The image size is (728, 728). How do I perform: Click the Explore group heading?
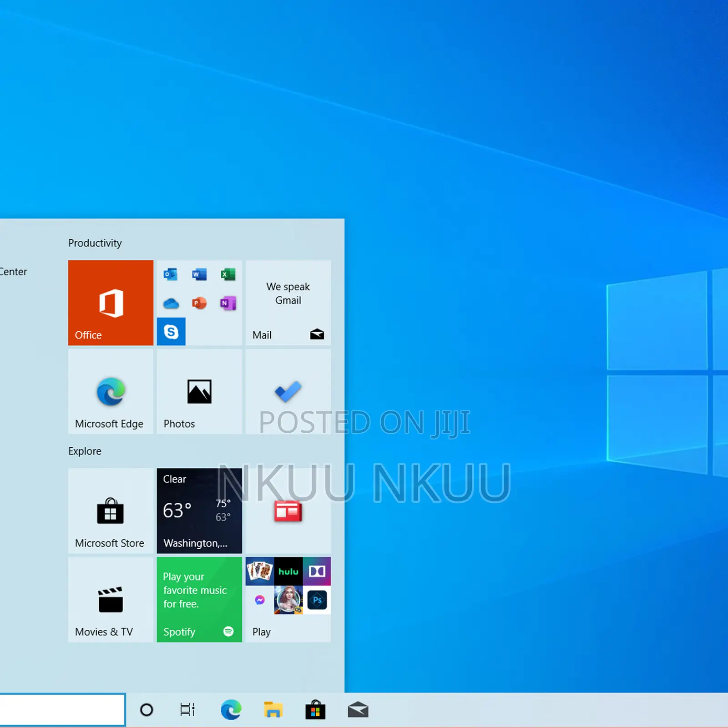(x=85, y=451)
